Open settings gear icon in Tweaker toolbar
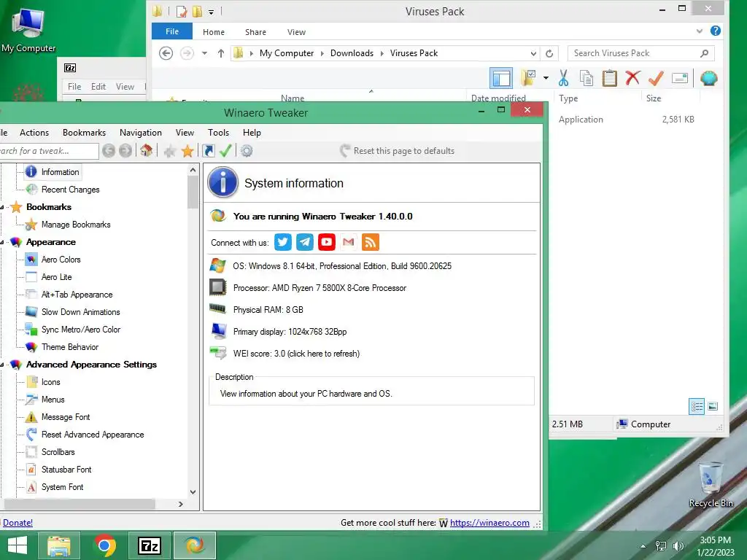Screen dimensions: 747x560 [x=247, y=151]
